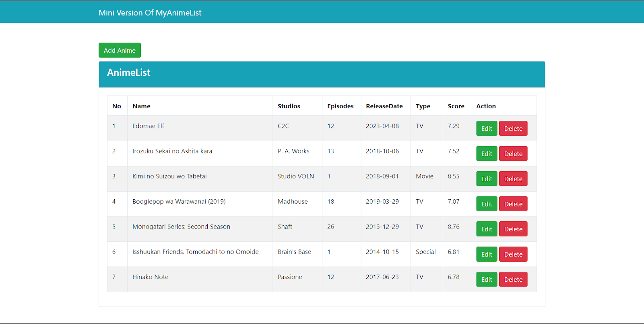Click the score 6.78

tap(454, 277)
